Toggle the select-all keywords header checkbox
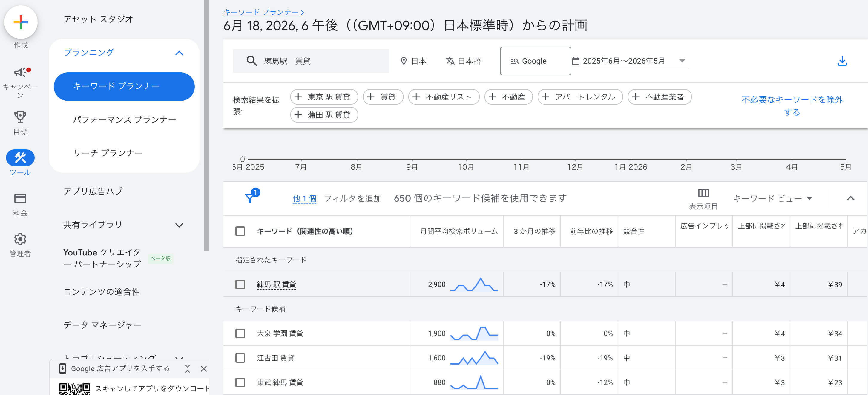Screen dimensions: 868x395 240,231
